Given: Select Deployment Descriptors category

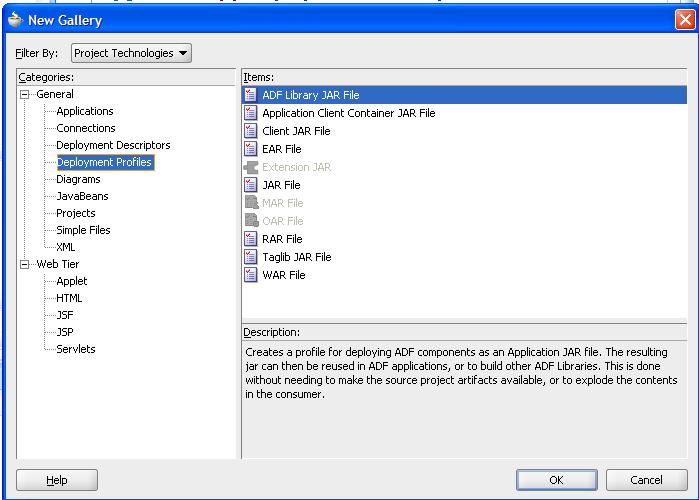Looking at the screenshot, I should click(x=113, y=145).
